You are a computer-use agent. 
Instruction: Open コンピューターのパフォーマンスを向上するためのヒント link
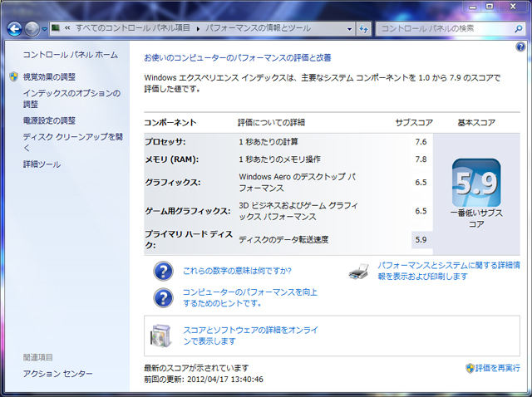click(250, 297)
